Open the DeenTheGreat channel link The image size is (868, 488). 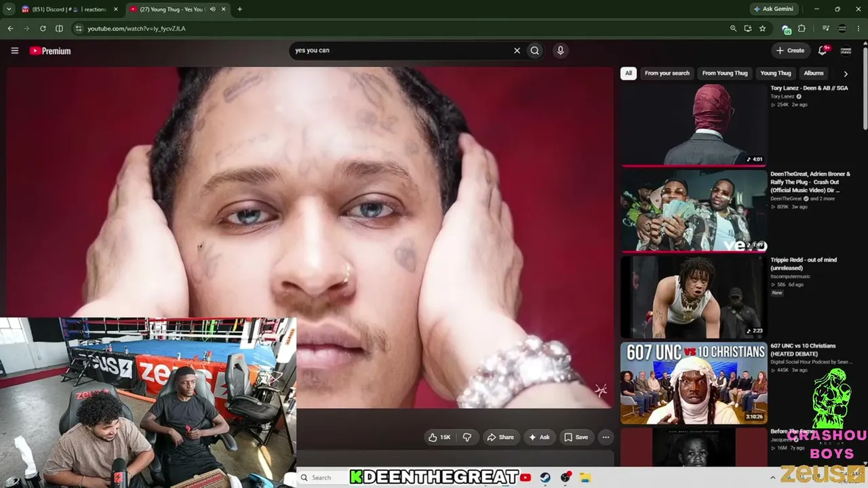(x=786, y=199)
